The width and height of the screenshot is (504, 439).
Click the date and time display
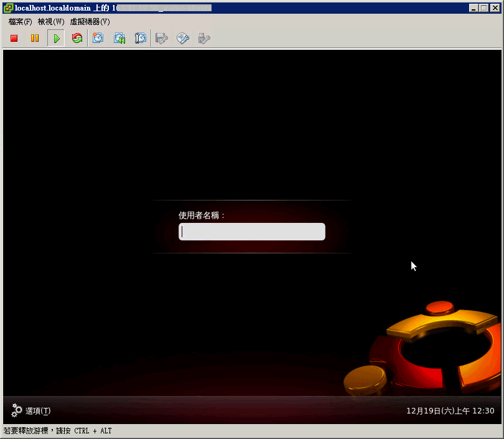point(450,411)
